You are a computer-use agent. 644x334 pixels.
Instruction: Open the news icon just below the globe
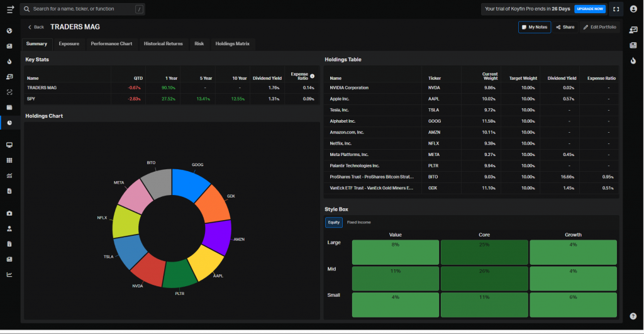pos(9,46)
